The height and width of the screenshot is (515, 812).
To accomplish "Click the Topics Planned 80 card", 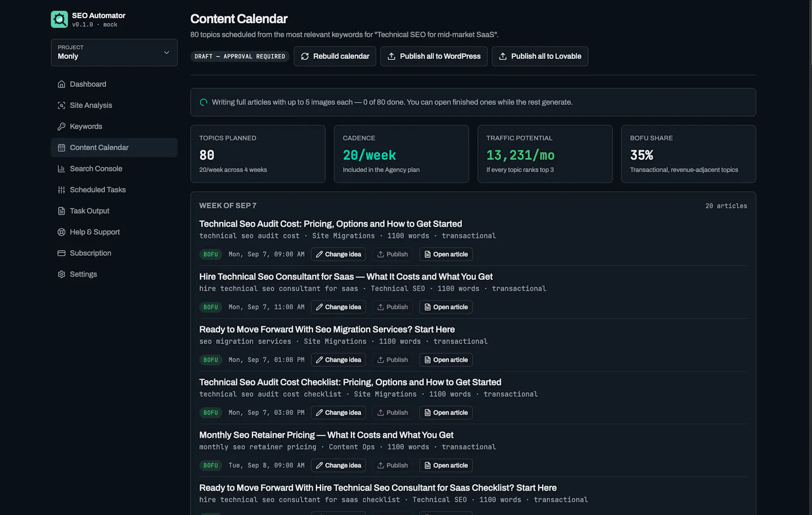I will click(x=258, y=154).
